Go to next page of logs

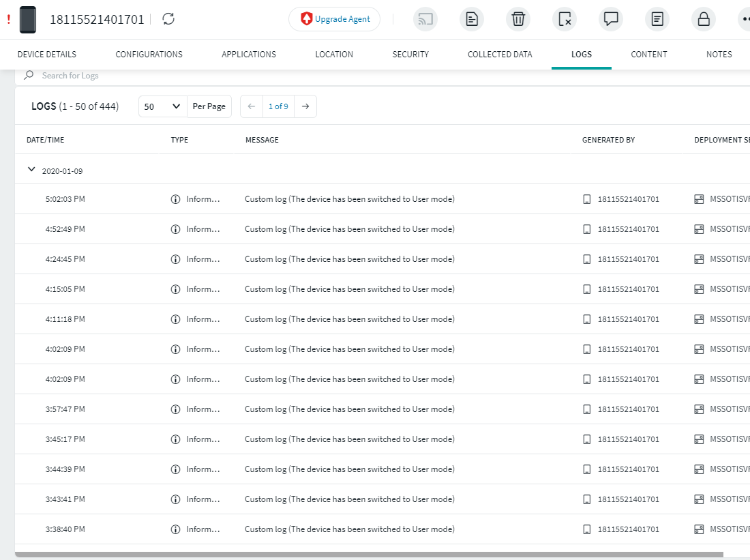305,106
